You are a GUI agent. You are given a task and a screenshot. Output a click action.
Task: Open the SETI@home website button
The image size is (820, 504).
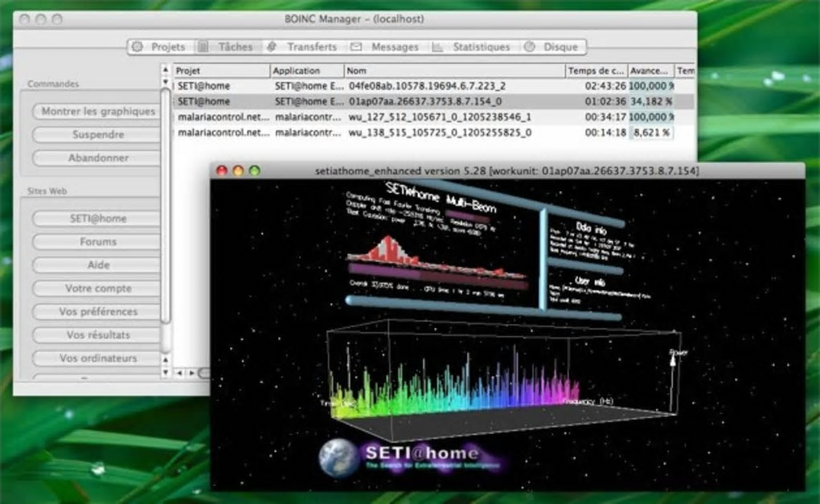97,219
